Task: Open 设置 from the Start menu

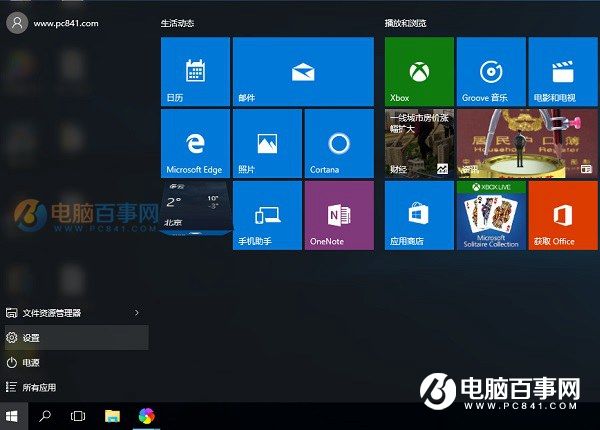Action: 77,337
